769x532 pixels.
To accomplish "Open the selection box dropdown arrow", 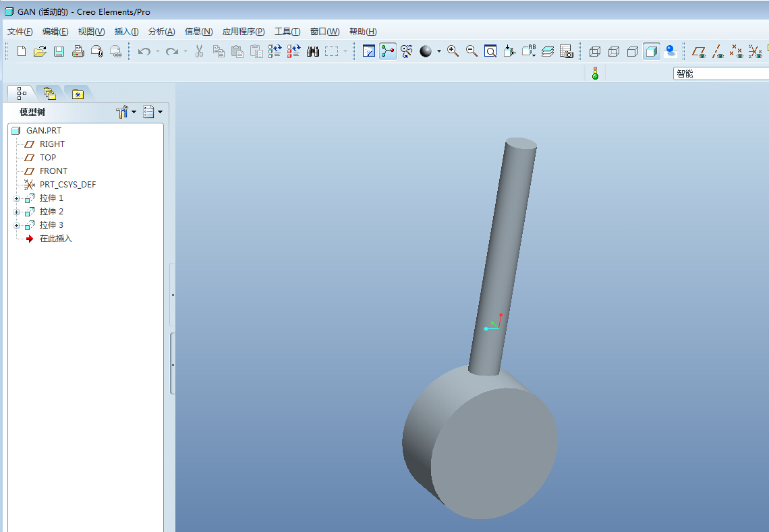I will 345,51.
